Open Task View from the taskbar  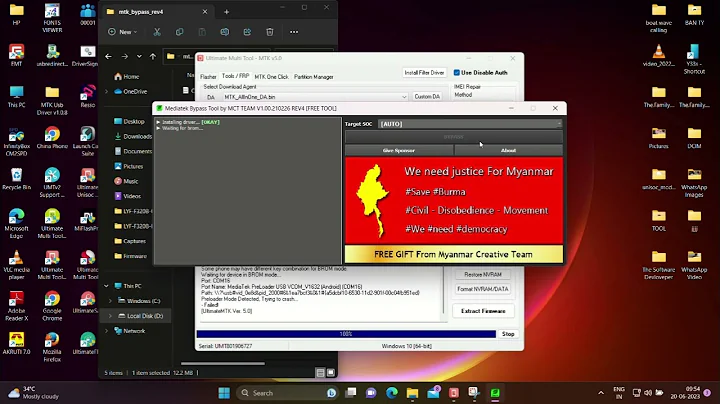[351, 393]
